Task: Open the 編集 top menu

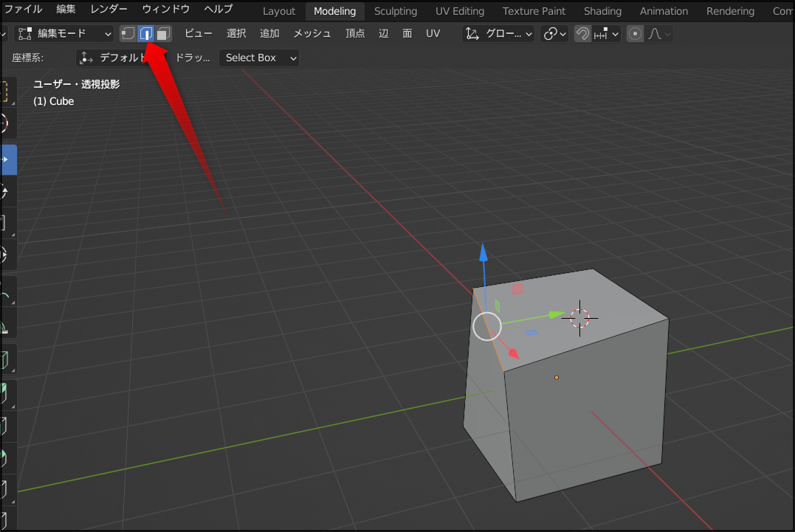Action: [66, 9]
